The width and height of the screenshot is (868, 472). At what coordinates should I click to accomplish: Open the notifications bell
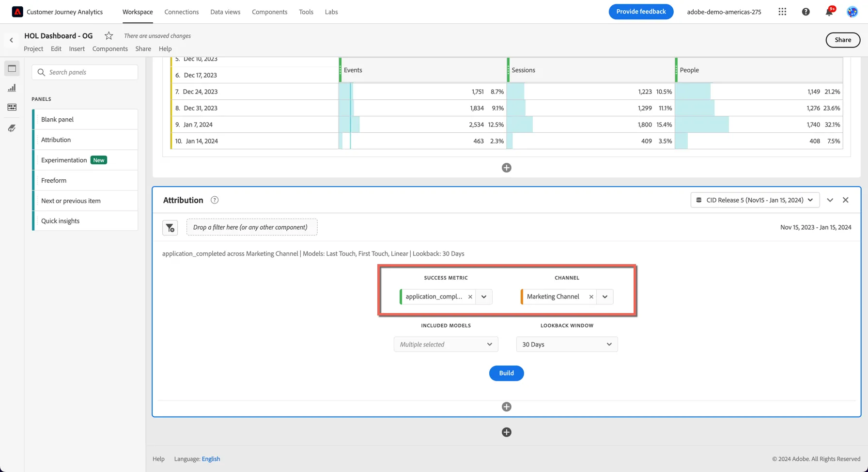pos(829,12)
